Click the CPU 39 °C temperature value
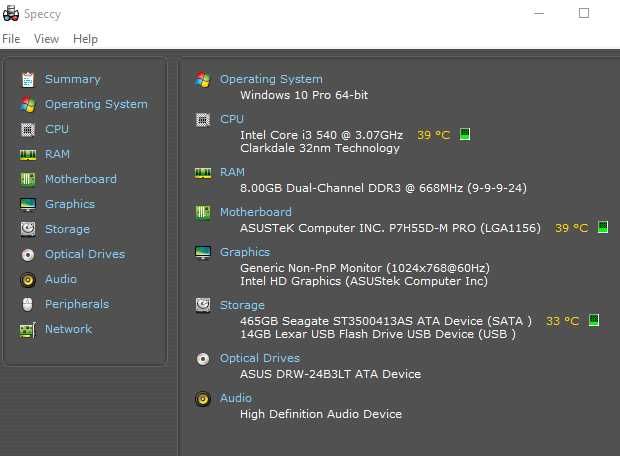Viewport: 620px width, 456px height. tap(434, 135)
